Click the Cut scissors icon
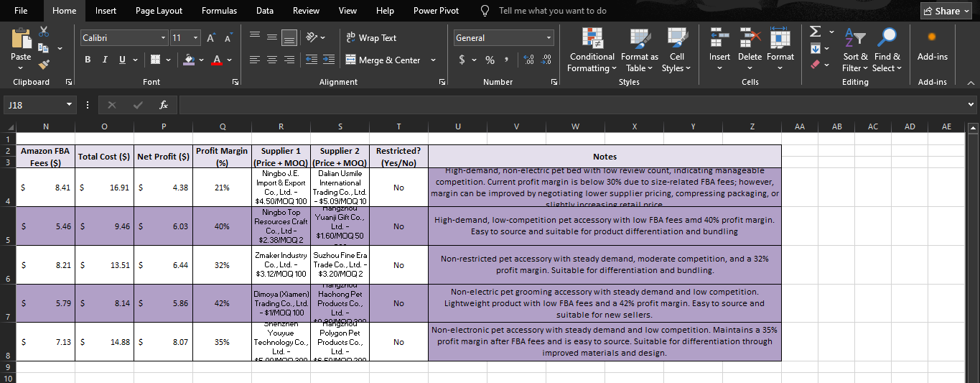 pos(44,32)
